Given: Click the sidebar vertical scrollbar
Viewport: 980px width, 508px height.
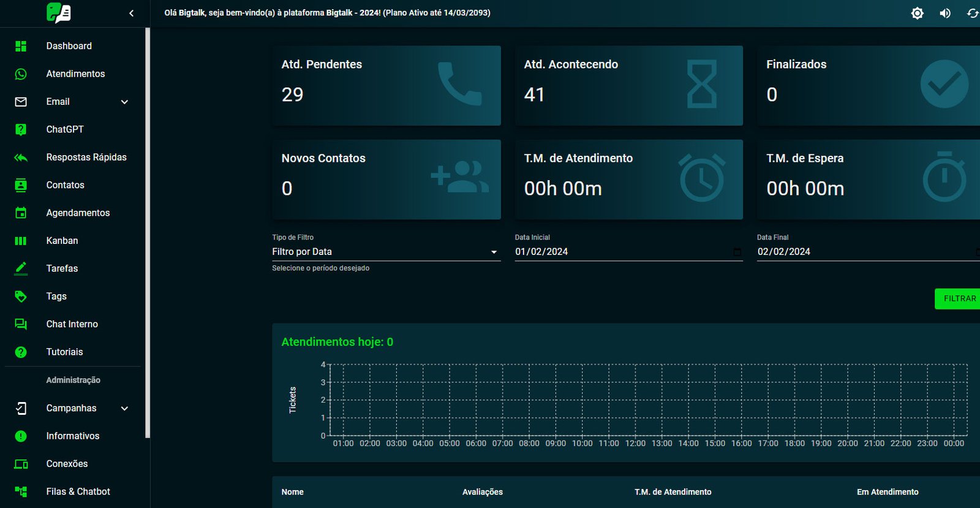Looking at the screenshot, I should pos(148,233).
